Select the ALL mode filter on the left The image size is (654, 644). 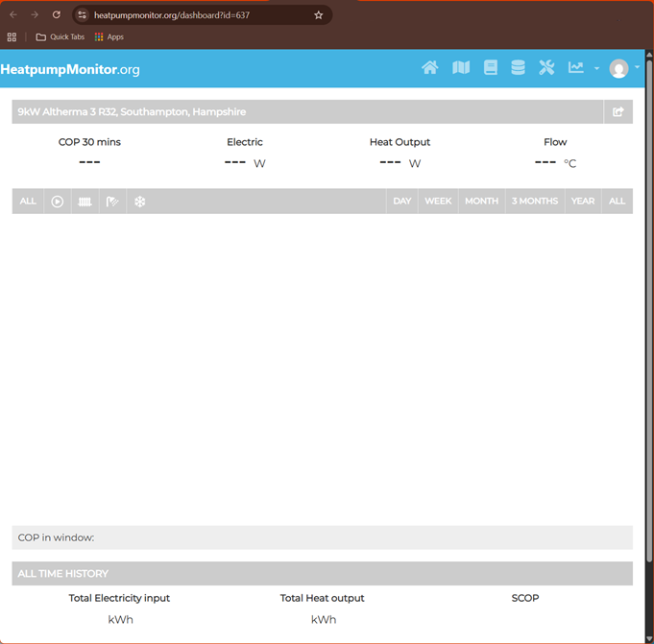[x=28, y=202]
